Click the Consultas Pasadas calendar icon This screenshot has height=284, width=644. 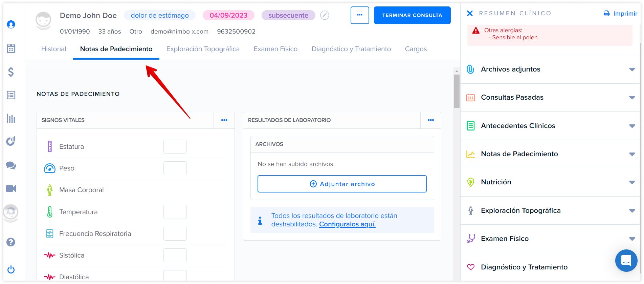tap(471, 98)
